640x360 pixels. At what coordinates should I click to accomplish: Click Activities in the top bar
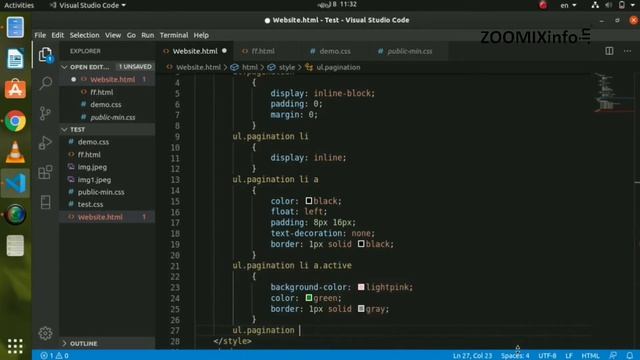pyautogui.click(x=19, y=5)
